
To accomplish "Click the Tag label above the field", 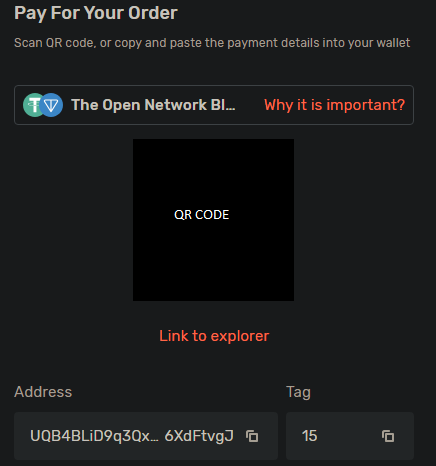I will pos(298,392).
